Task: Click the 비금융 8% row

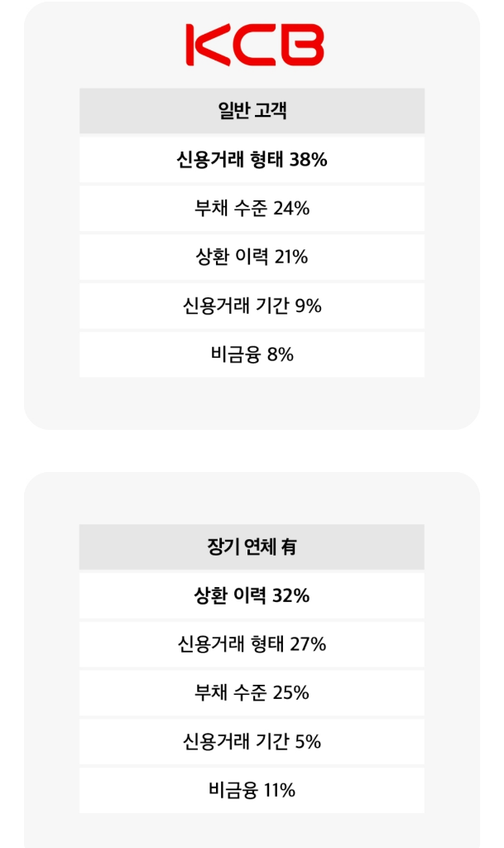Action: click(252, 355)
